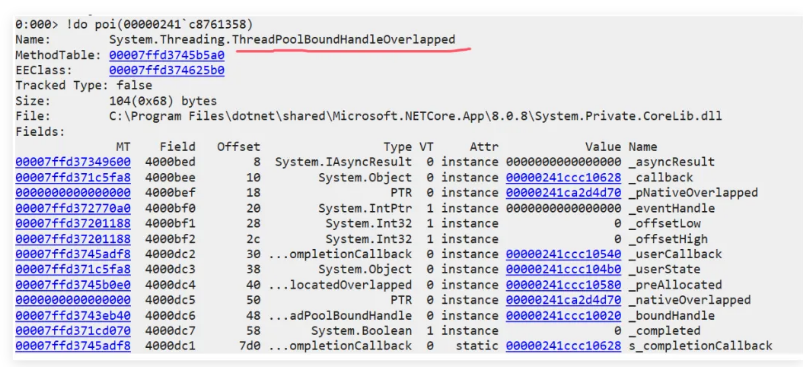Open the s_completionCallback value 00000241ccc10628
The height and width of the screenshot is (367, 803).
coord(563,346)
